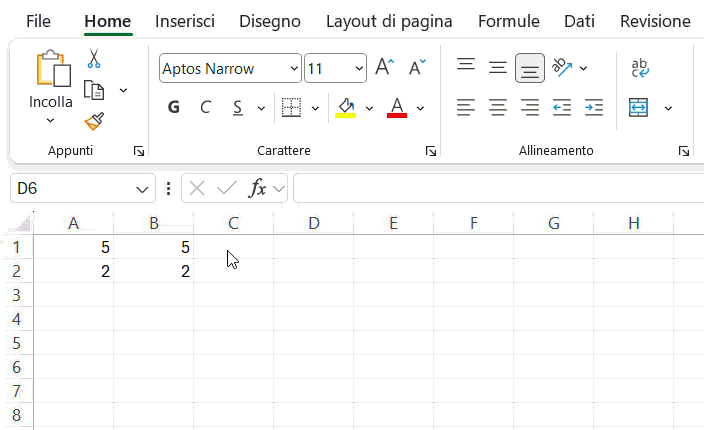Open the Inserisci tab

[185, 21]
